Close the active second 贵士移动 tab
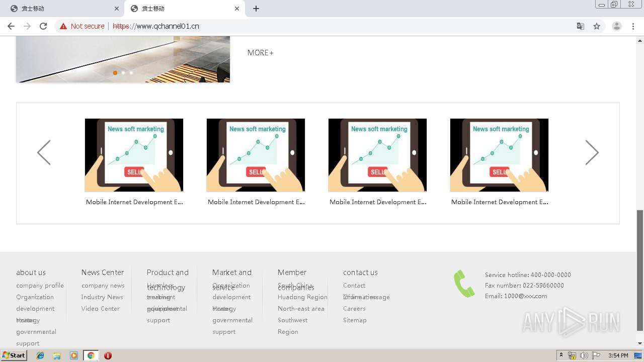Screen dimensions: 644x362 pyautogui.click(x=236, y=9)
